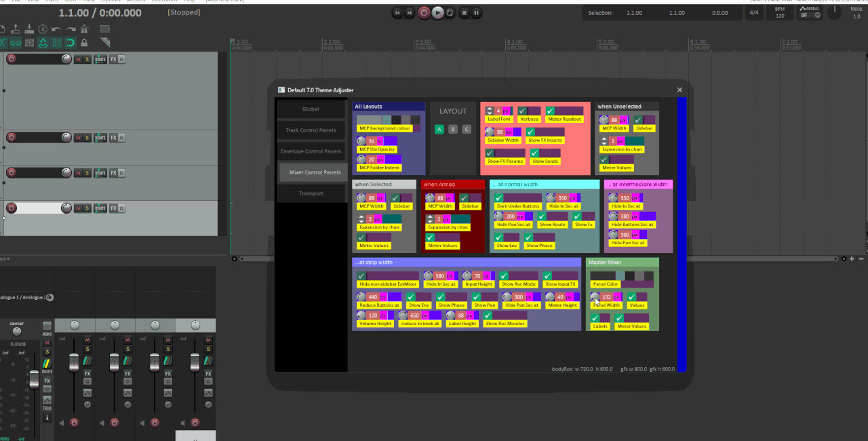Open the Track Control Panels page
Viewport: 868px width, 441px height.
311,130
